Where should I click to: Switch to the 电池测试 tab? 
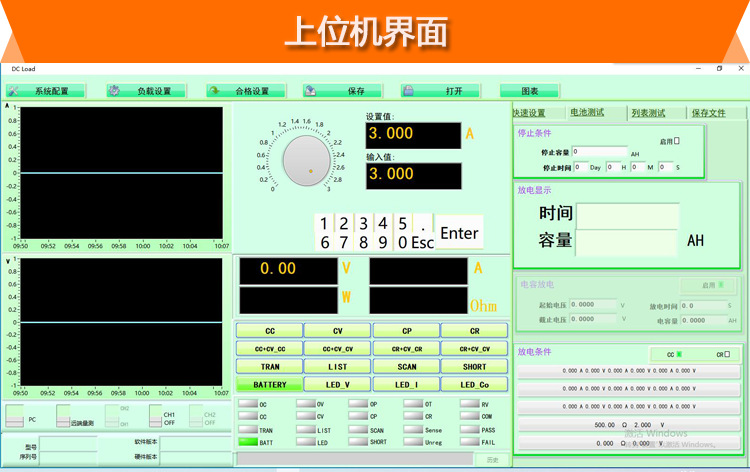[x=587, y=112]
